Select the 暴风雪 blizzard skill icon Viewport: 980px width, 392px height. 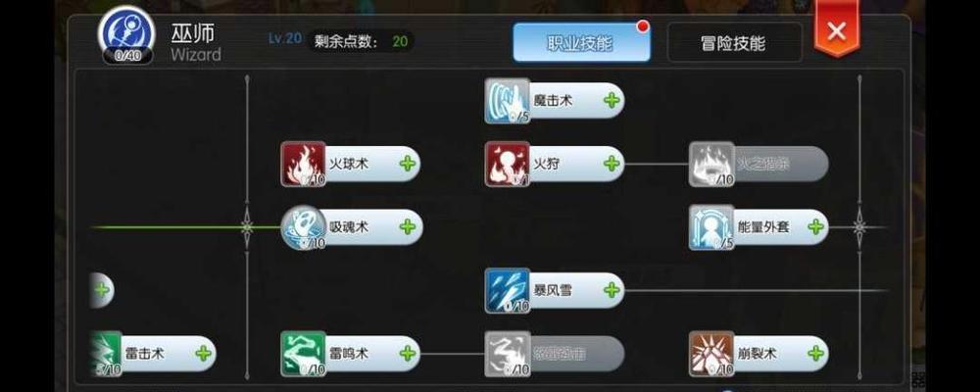coord(508,291)
